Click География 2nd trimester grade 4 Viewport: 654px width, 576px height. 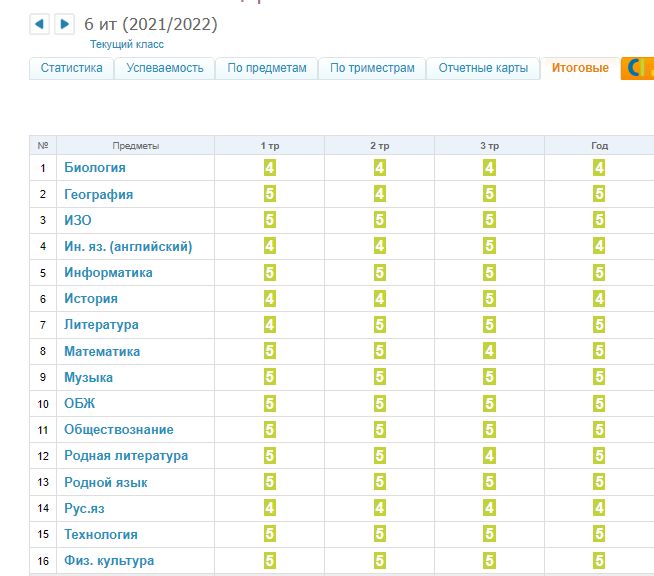(380, 194)
